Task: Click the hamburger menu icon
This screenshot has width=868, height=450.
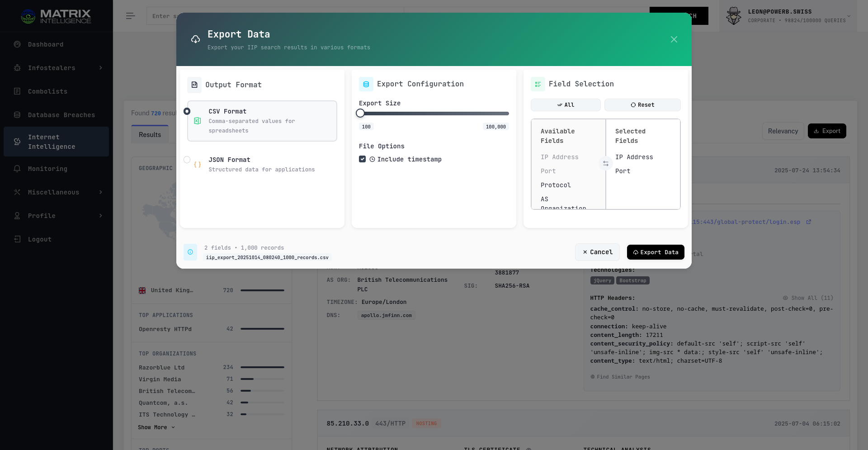Action: pos(130,16)
